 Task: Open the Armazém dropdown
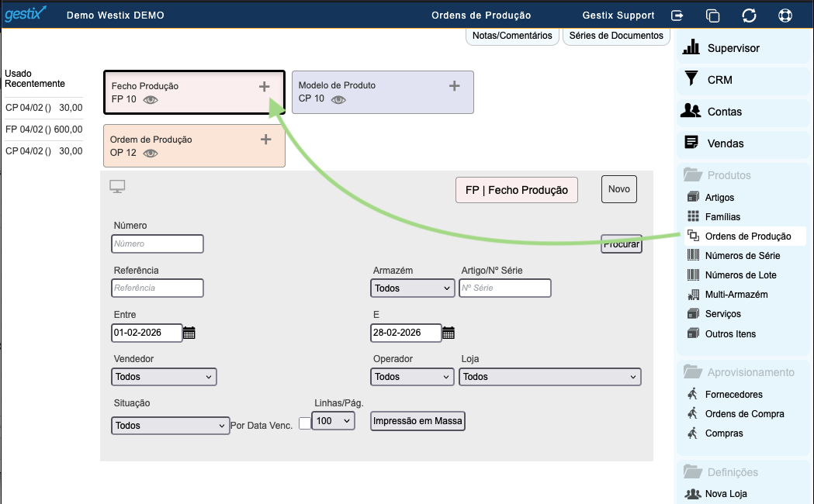(412, 288)
